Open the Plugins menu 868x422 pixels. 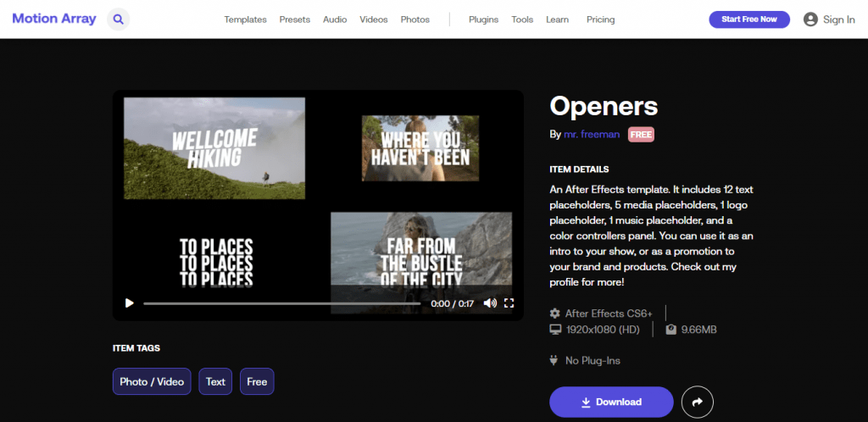point(484,19)
